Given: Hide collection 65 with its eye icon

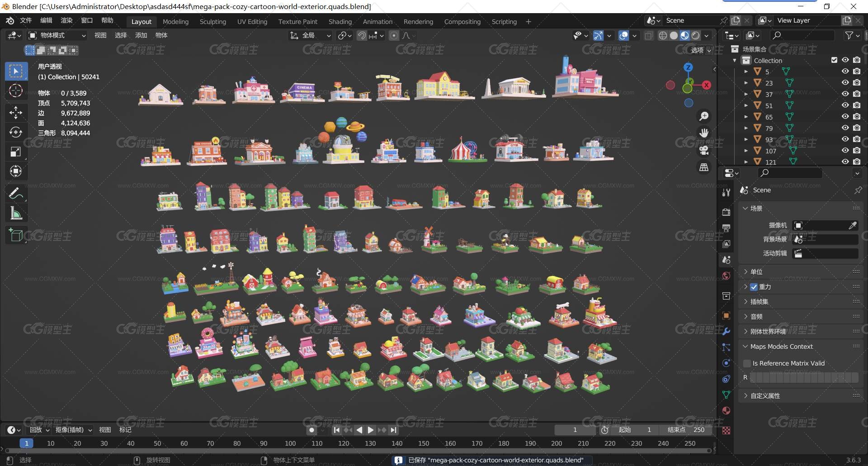Looking at the screenshot, I should coord(845,116).
